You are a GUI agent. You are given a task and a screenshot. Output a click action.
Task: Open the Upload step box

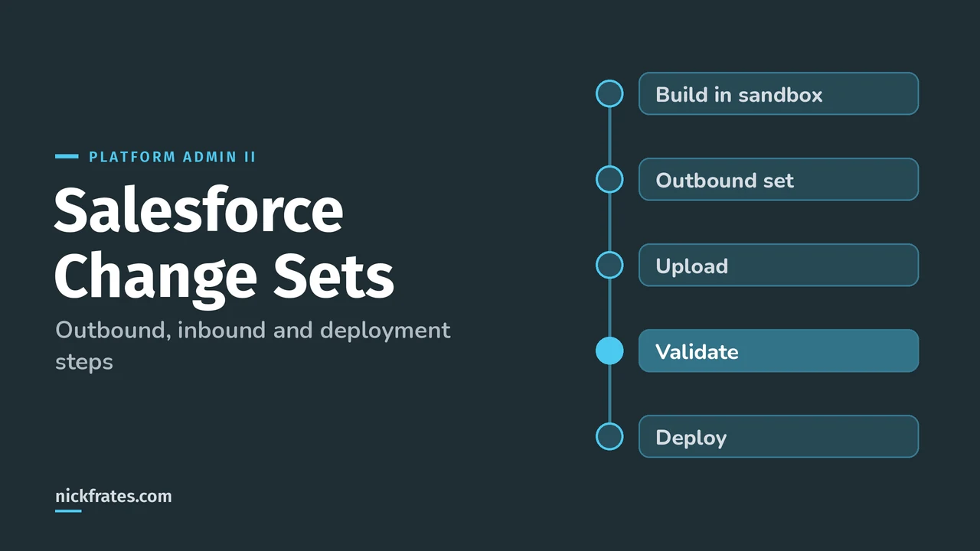(779, 265)
